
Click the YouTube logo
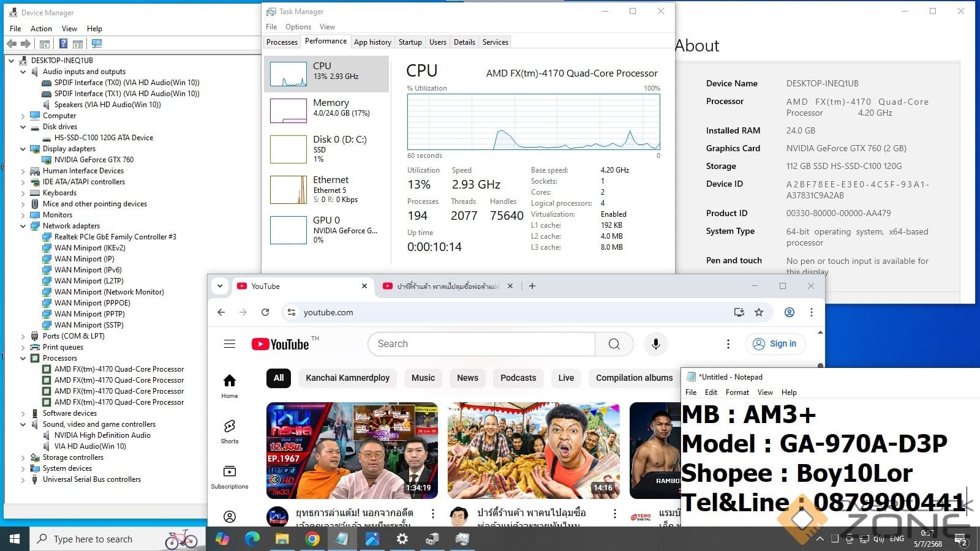281,344
